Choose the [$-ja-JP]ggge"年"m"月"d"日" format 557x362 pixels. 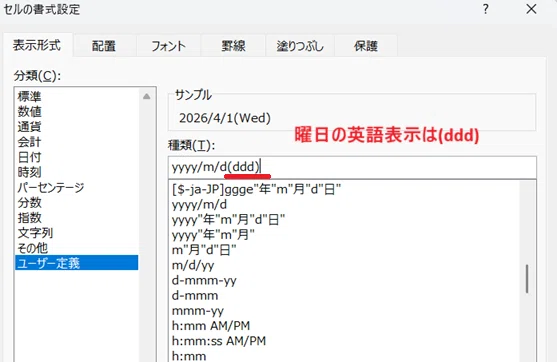tap(344, 189)
